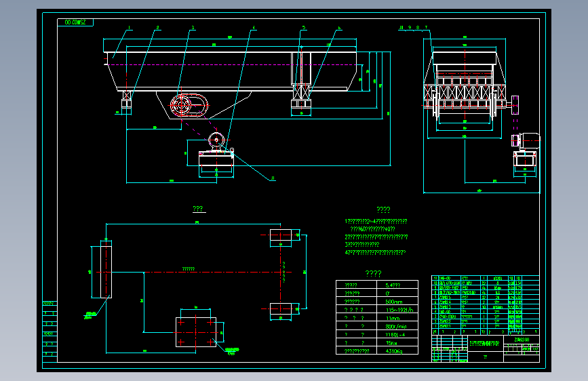
Task: Click the mirrored ZSM02.00 label box
Action: click(75, 22)
